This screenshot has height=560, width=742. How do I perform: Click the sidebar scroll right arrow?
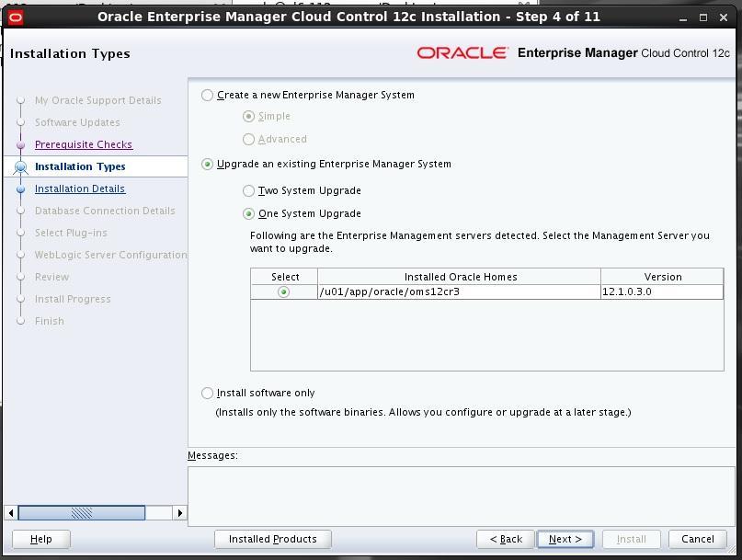[180, 513]
